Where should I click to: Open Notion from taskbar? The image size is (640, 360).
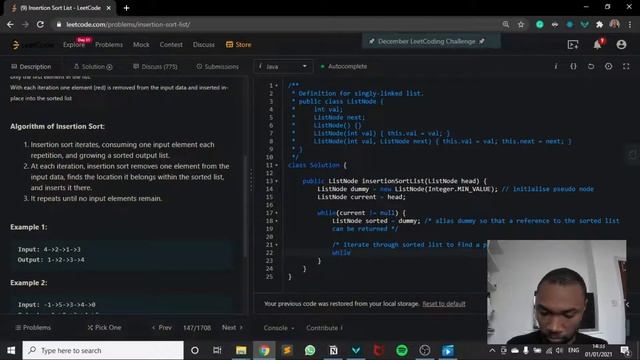[333, 350]
